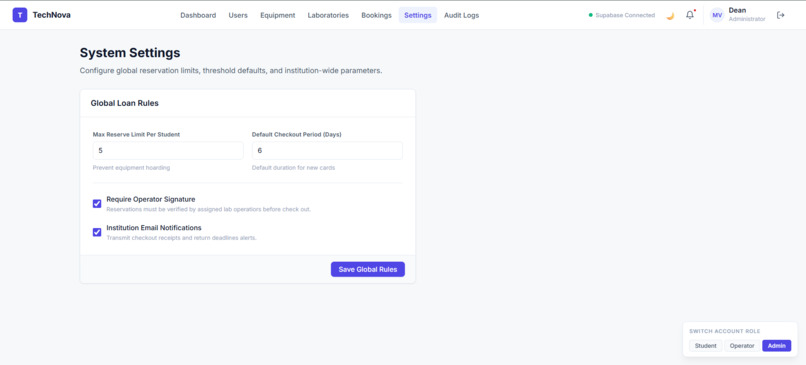Click the TechNova brand name
The height and width of the screenshot is (365, 806).
pos(51,15)
